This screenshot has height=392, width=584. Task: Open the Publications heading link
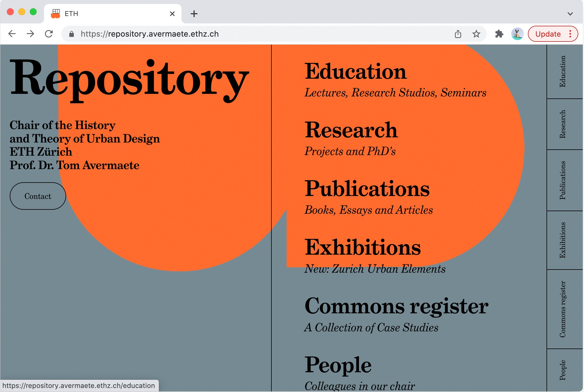(367, 189)
